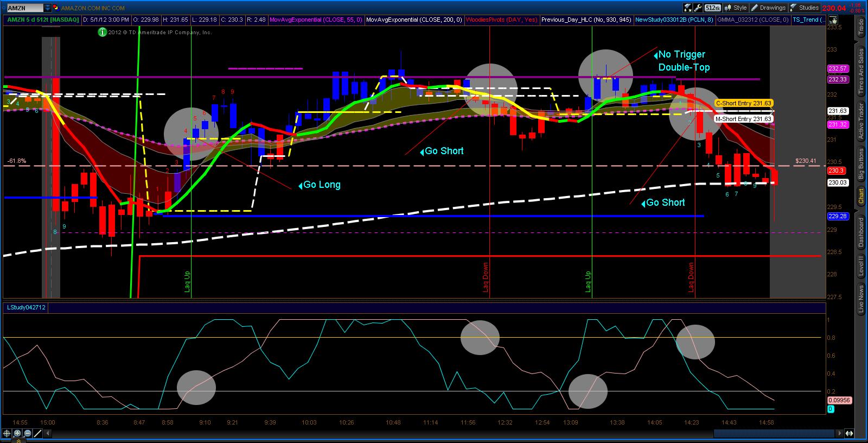Click the 230.03 white price axis bubble
The height and width of the screenshot is (443, 868).
(x=838, y=182)
